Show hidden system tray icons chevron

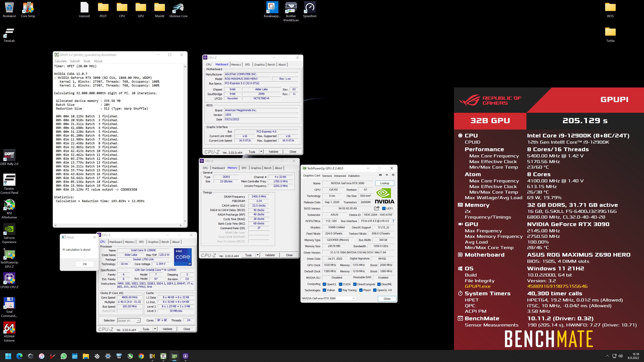pos(607,356)
